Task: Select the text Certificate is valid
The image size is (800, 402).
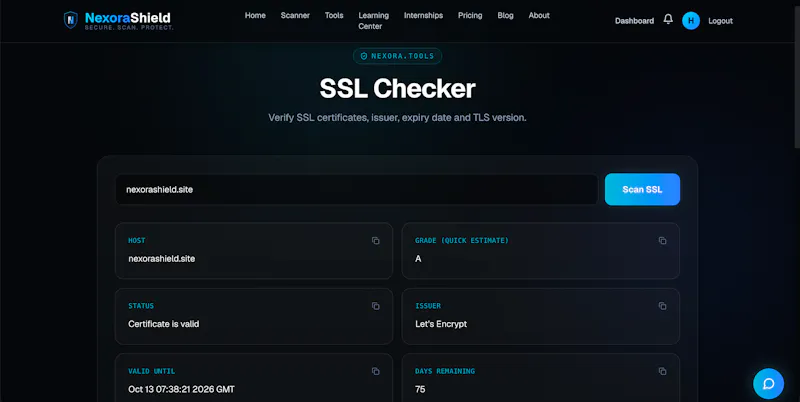Action: [164, 324]
